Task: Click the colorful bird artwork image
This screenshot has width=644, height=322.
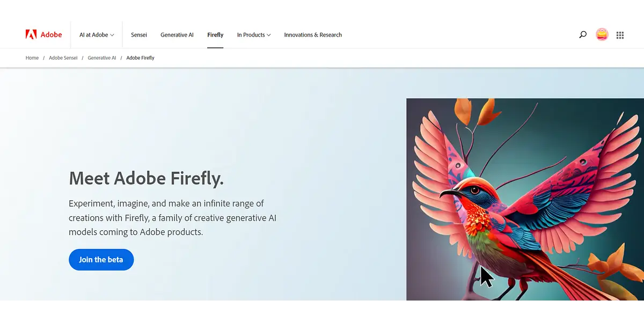Action: 525,199
